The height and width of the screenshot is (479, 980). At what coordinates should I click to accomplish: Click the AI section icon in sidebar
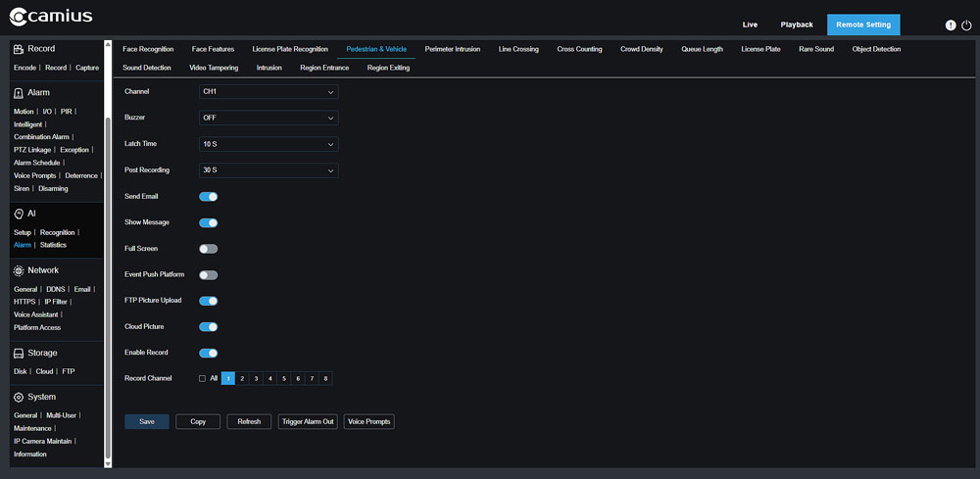(19, 214)
